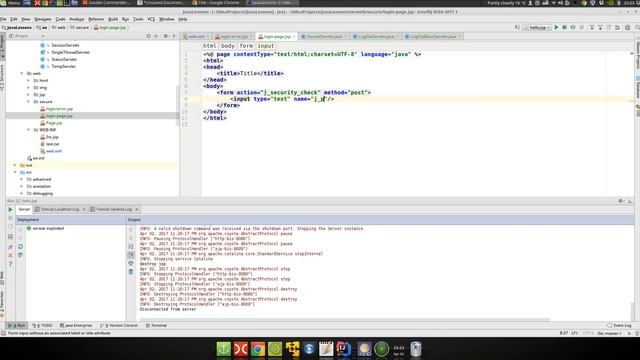Select web.xml in project tree
Screen dimensions: 640x360
[x=51, y=151]
